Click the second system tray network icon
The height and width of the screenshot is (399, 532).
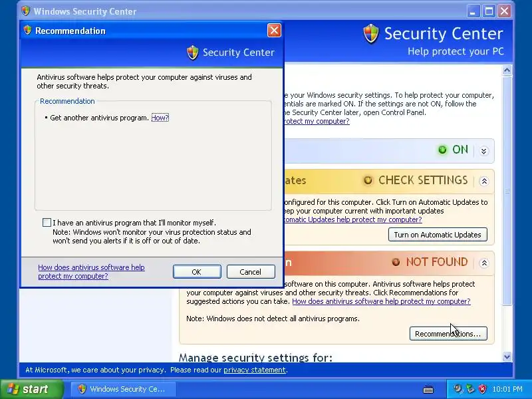tap(470, 389)
